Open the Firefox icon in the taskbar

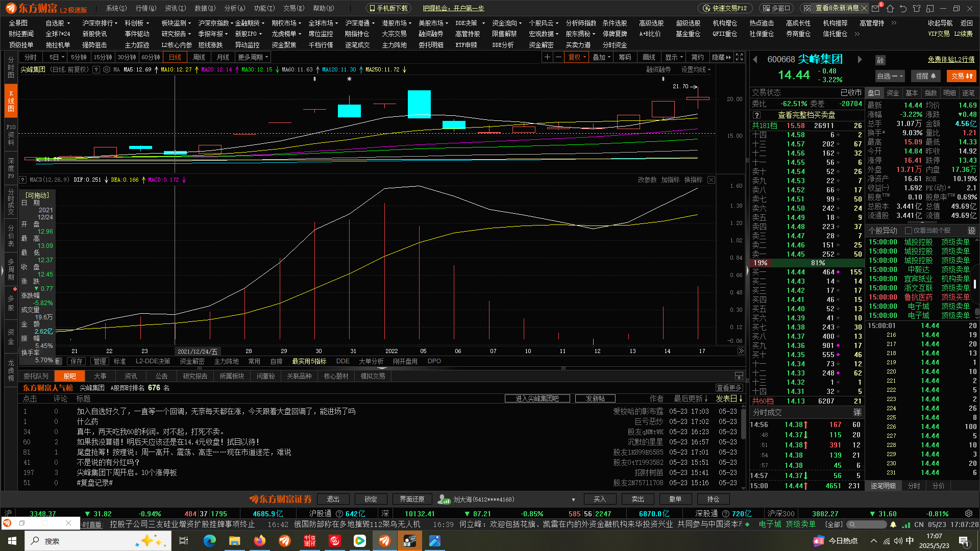pos(259,541)
